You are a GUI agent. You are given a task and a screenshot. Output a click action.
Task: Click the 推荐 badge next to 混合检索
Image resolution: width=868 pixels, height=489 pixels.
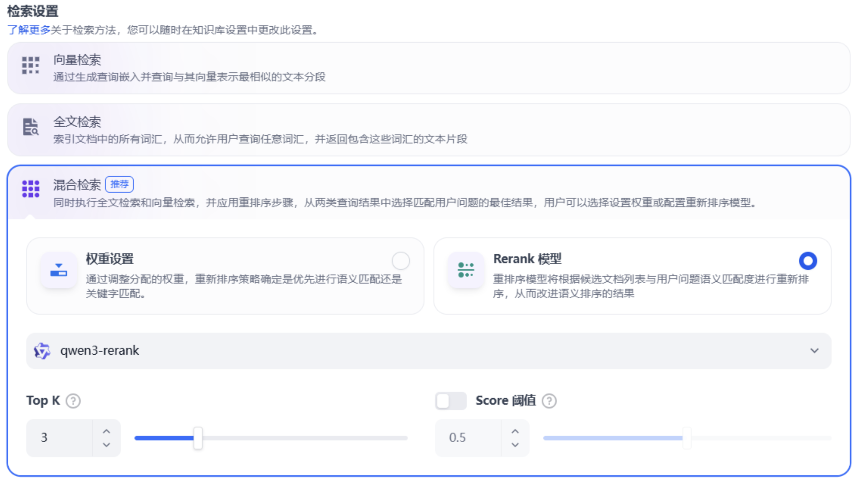[x=119, y=184]
